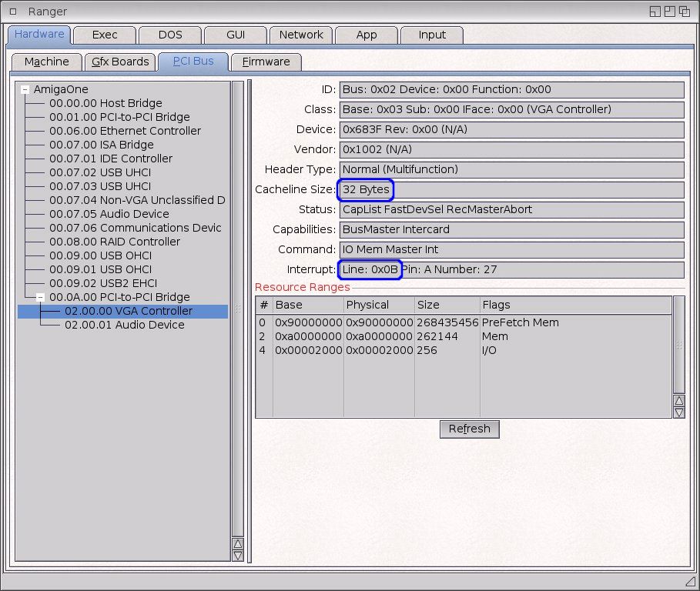Select 02.00.01 Audio Device
This screenshot has height=591, width=700.
(125, 325)
